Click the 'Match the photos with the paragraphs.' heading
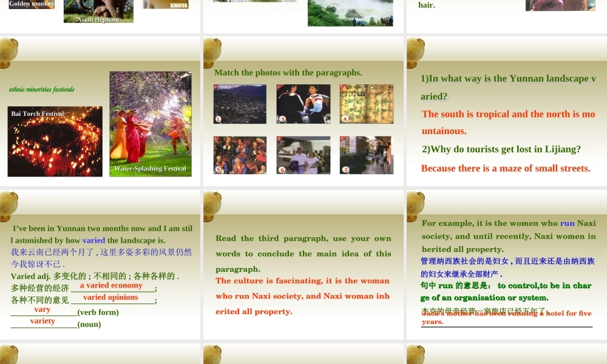 [x=288, y=73]
